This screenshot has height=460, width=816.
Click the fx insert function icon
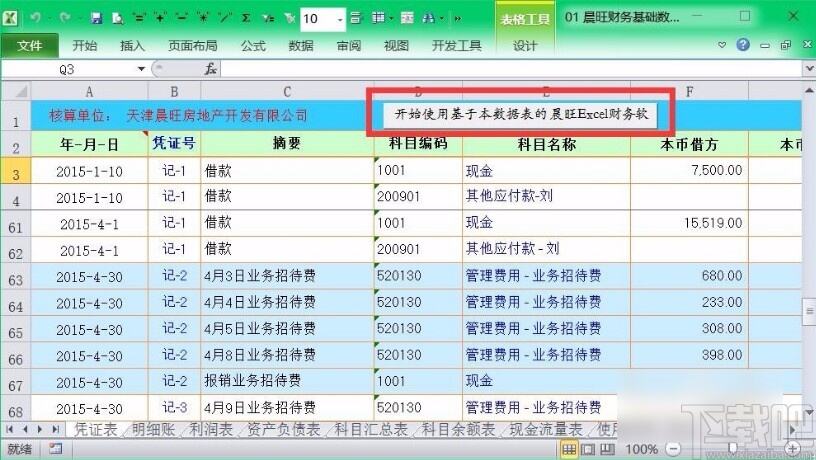[210, 69]
